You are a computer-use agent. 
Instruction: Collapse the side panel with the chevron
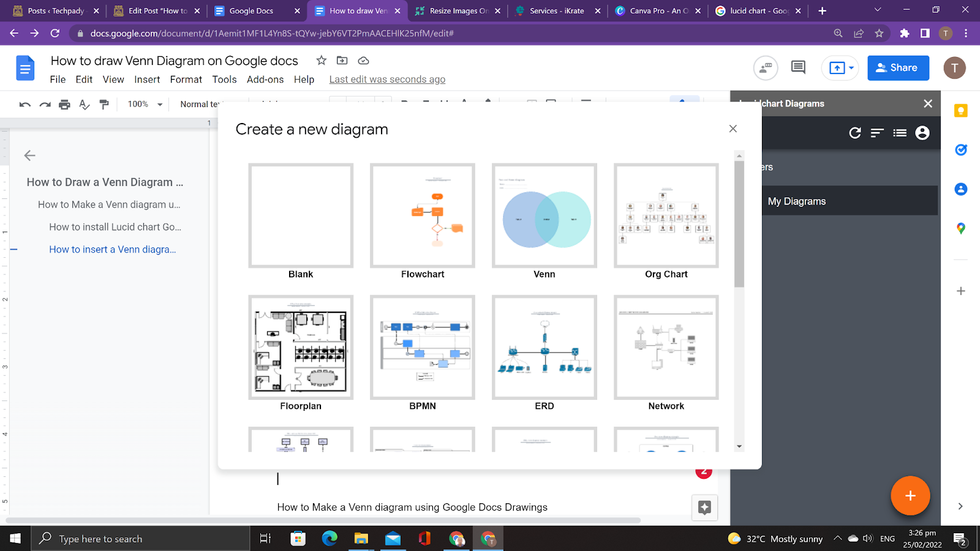click(x=960, y=506)
